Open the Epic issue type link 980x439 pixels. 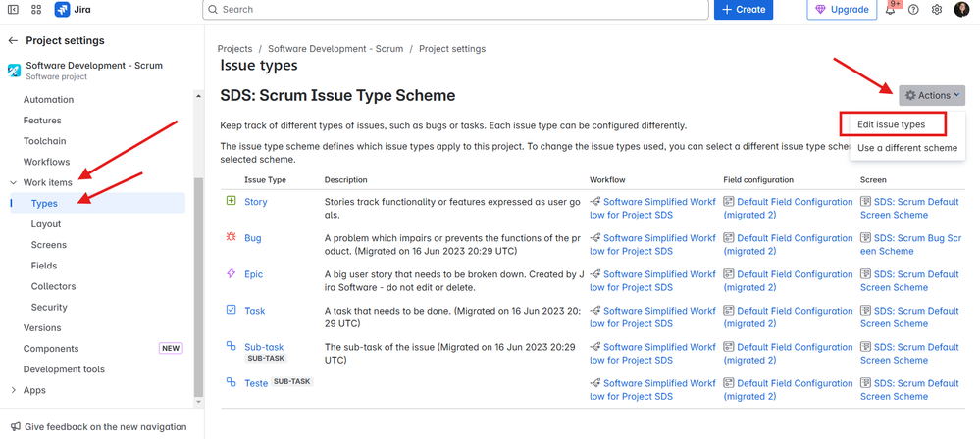click(x=254, y=274)
